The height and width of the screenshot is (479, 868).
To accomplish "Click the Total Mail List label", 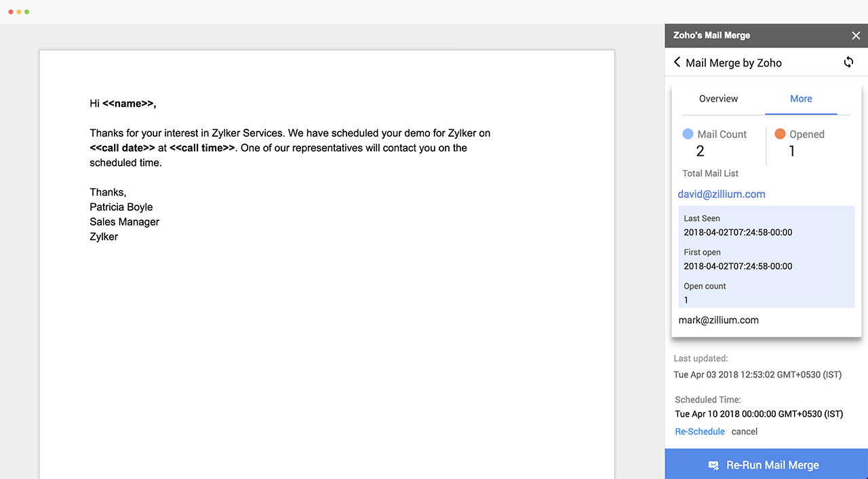I will pos(711,173).
